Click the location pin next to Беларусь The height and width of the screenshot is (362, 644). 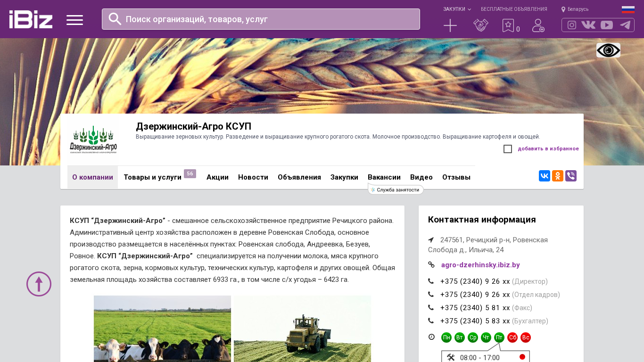pos(563,9)
